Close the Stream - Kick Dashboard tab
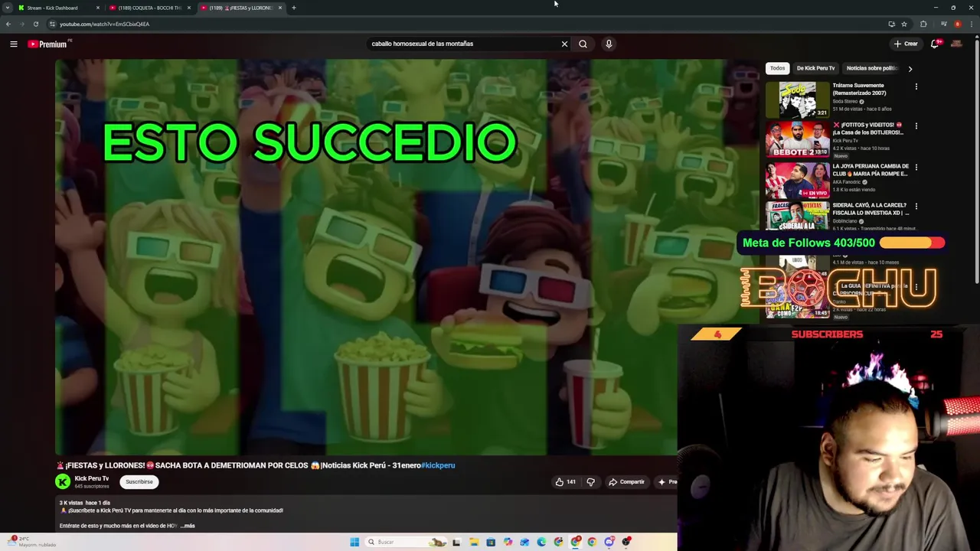Screen dimensions: 980x551 (x=98, y=8)
